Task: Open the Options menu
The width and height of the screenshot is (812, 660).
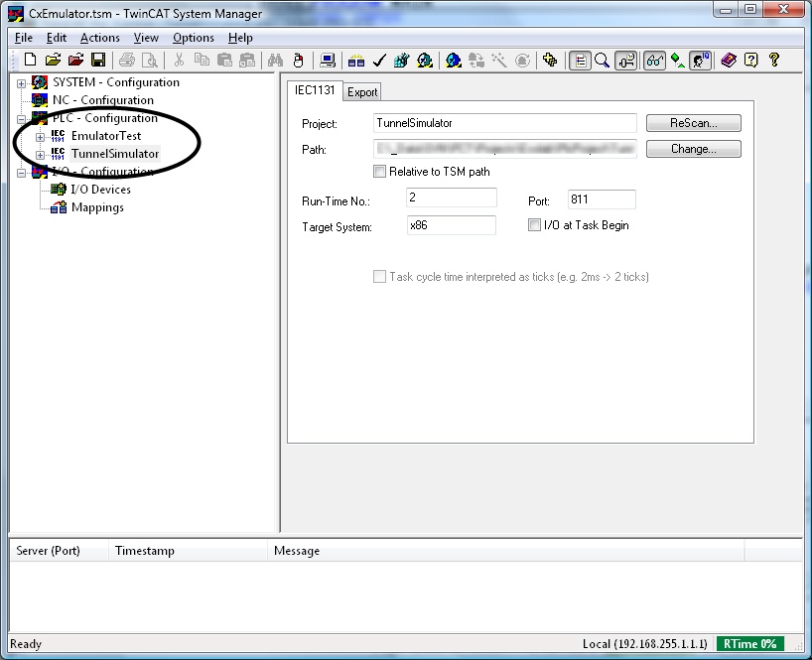Action: (x=194, y=38)
